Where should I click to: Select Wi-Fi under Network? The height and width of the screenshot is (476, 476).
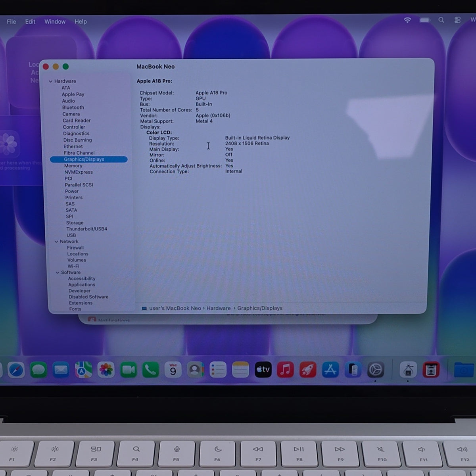pyautogui.click(x=73, y=266)
